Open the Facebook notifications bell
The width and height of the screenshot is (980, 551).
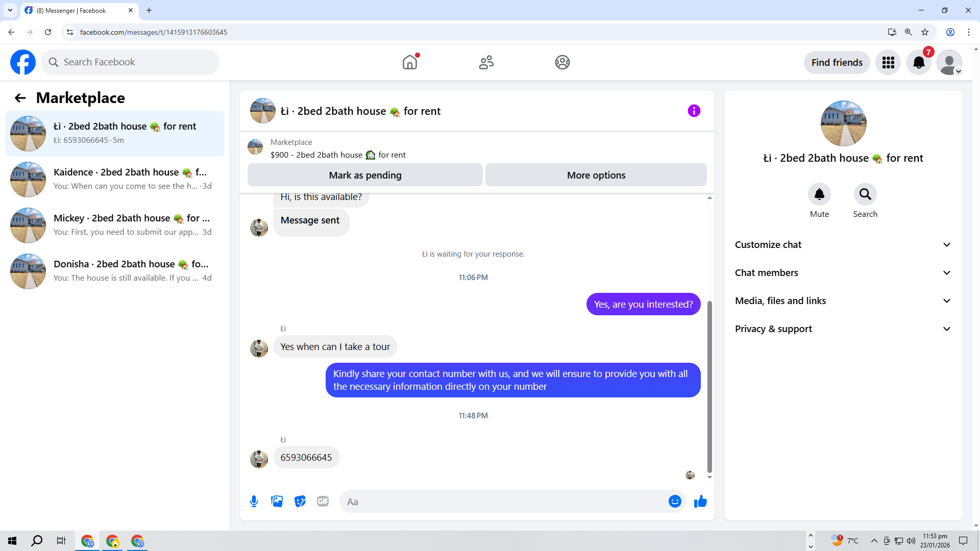[x=918, y=62]
